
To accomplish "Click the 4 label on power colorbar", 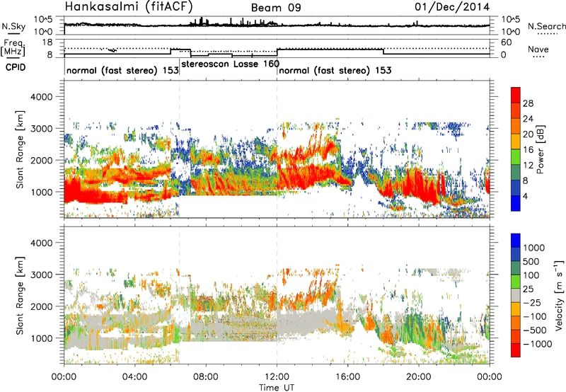I will (x=525, y=196).
